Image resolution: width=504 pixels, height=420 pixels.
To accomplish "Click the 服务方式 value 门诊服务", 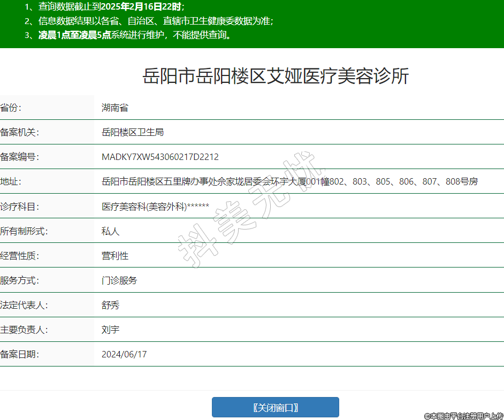I will (119, 280).
